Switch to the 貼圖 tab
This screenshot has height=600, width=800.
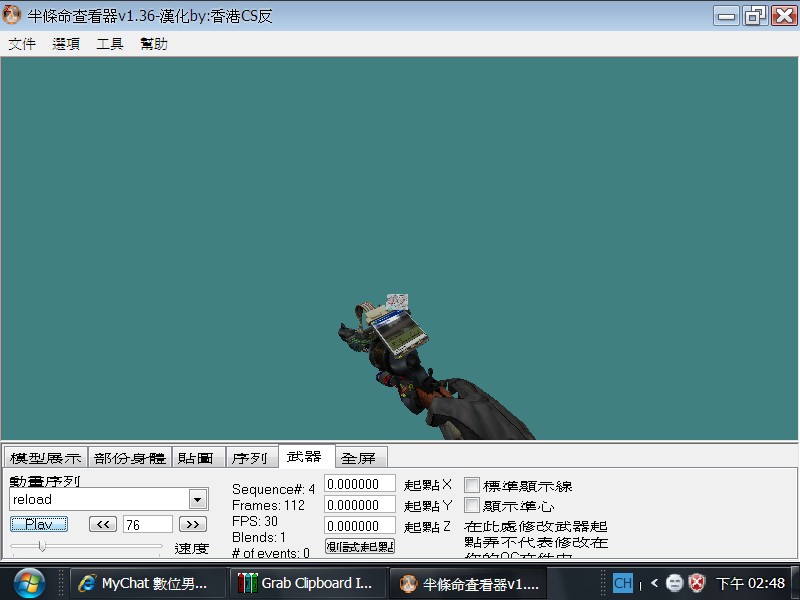click(x=199, y=458)
